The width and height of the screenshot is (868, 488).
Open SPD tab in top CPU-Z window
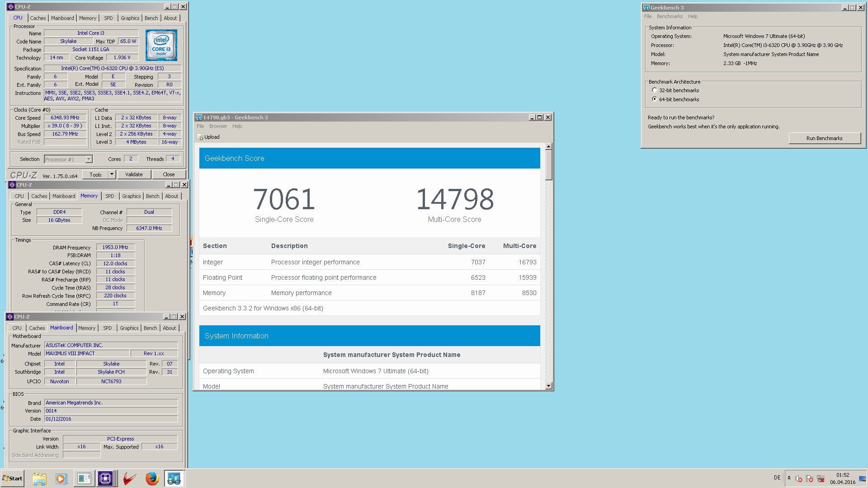108,18
